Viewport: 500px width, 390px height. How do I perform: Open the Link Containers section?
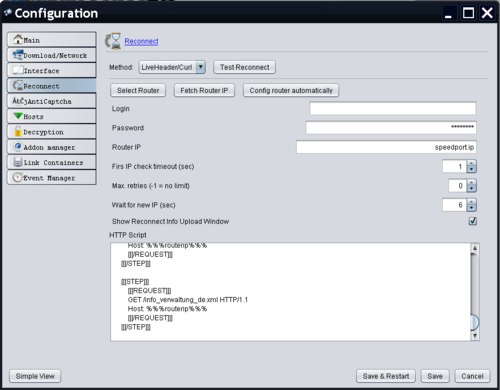(52, 163)
